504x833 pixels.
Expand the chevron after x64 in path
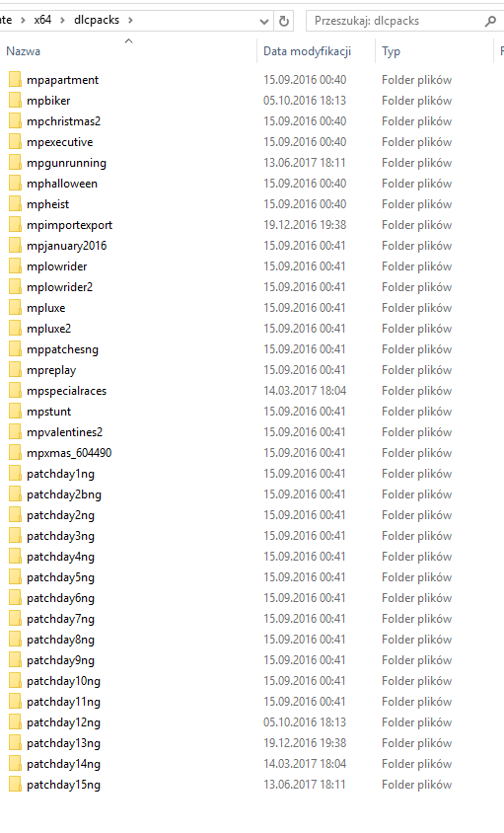coord(63,20)
